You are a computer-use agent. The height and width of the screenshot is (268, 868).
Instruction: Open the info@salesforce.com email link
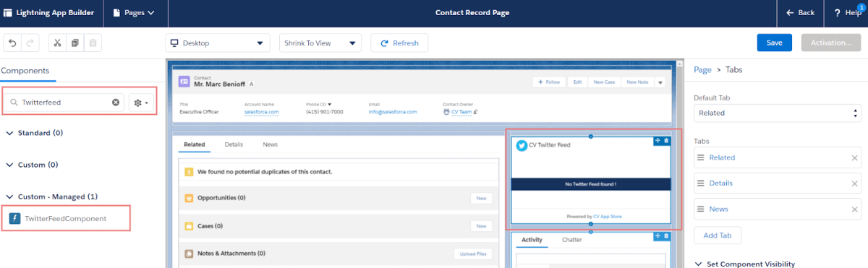(392, 112)
